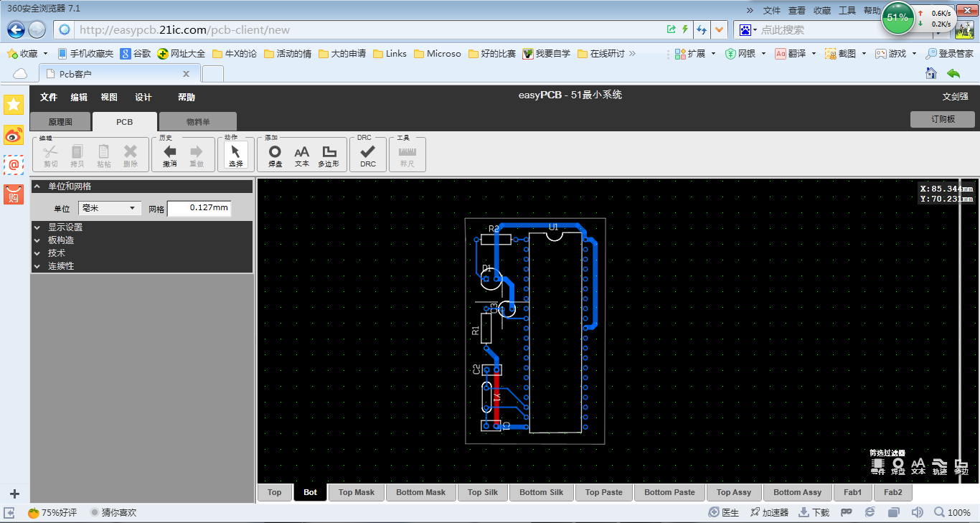Screen dimensions: 980x523
Task: Open the 单位 unit dropdown showing 毫米
Action: tap(110, 208)
